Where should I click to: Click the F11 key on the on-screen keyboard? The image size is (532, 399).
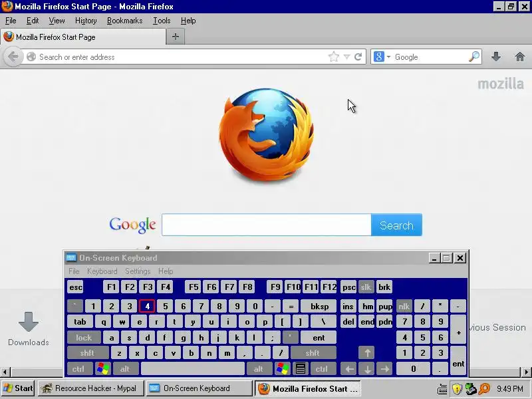[311, 287]
